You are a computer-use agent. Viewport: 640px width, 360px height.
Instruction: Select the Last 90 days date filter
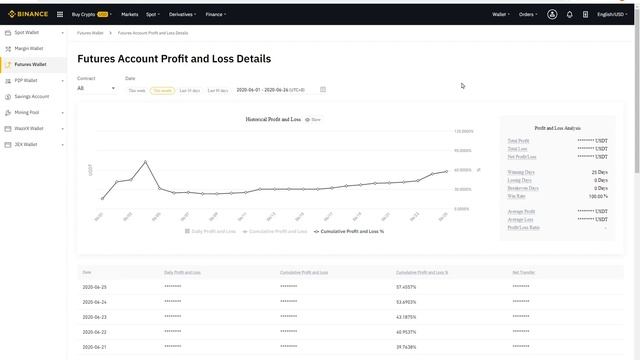coord(218,91)
